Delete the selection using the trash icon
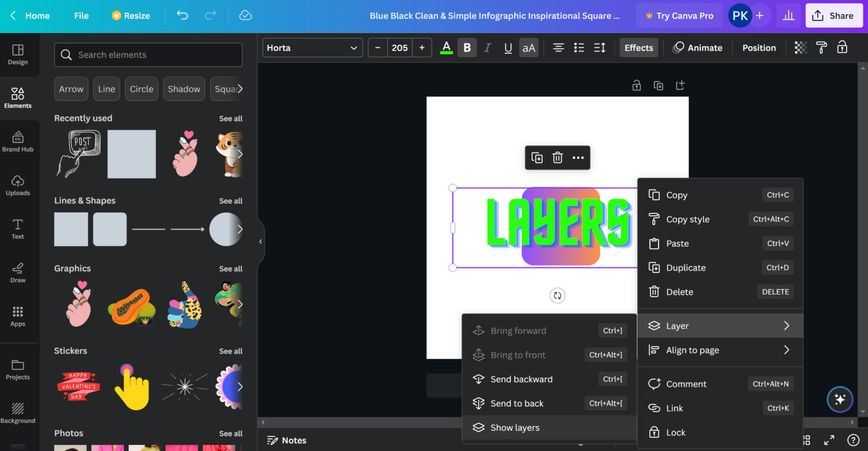Image resolution: width=868 pixels, height=451 pixels. pyautogui.click(x=557, y=158)
